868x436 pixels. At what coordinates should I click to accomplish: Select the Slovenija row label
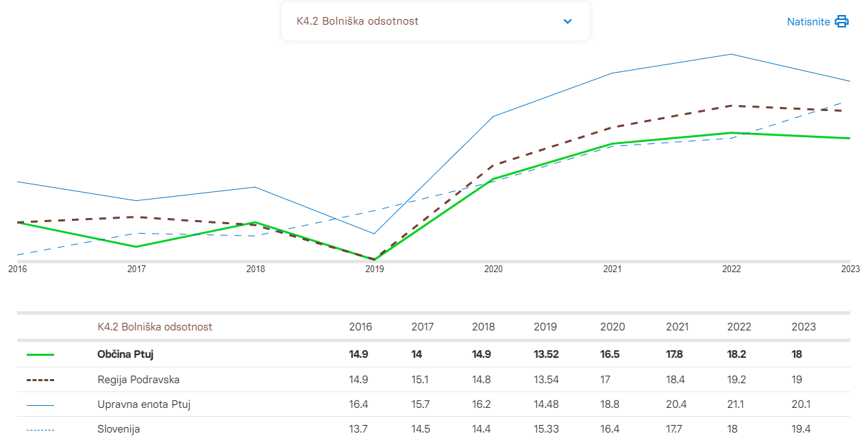coord(119,429)
